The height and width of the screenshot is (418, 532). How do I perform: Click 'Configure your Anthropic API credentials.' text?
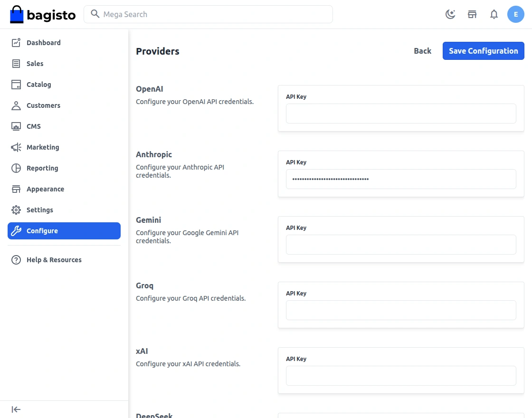coord(180,171)
